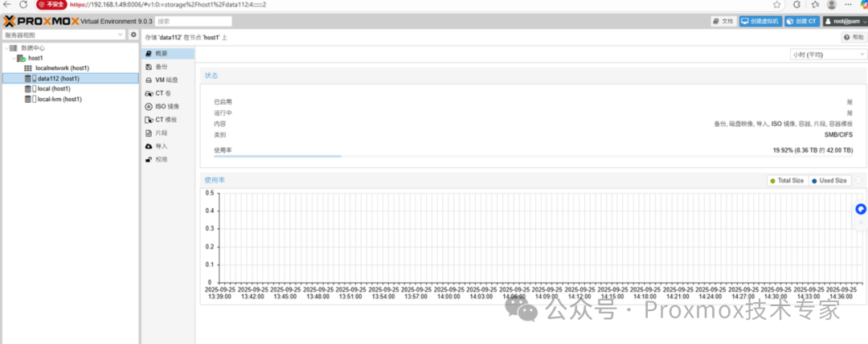Viewport: 868px width, 344px height.
Task: Open the root@pam user menu
Action: coord(845,21)
